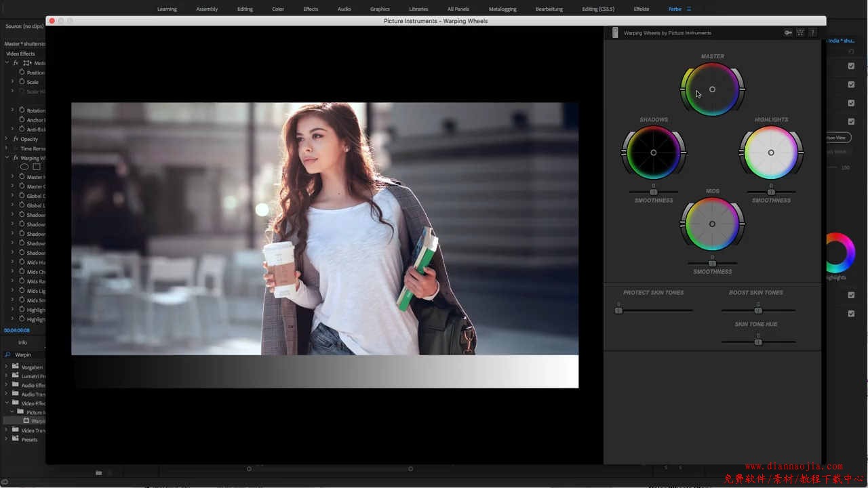Toggle the Motion fx effect icon

tap(16, 63)
